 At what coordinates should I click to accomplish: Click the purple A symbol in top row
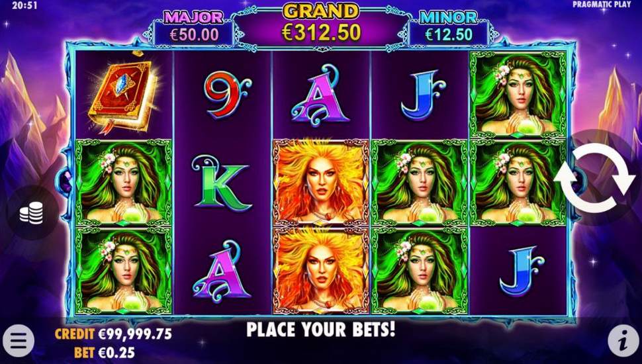pyautogui.click(x=320, y=95)
